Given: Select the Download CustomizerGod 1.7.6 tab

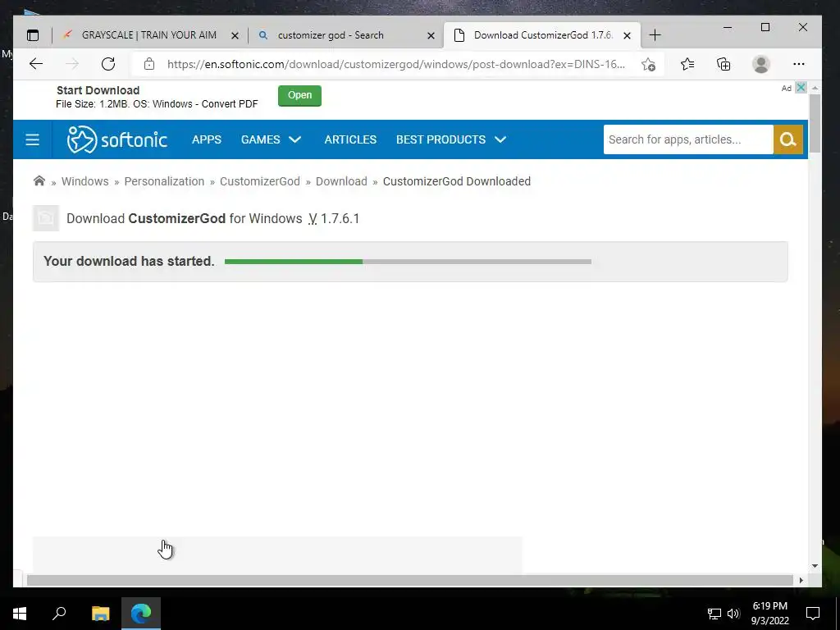Looking at the screenshot, I should pyautogui.click(x=541, y=35).
